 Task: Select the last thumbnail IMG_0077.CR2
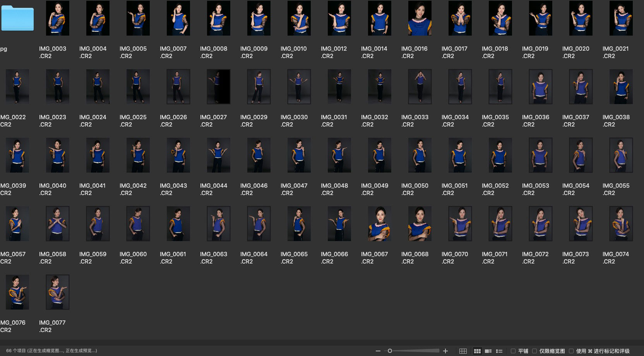coord(58,292)
